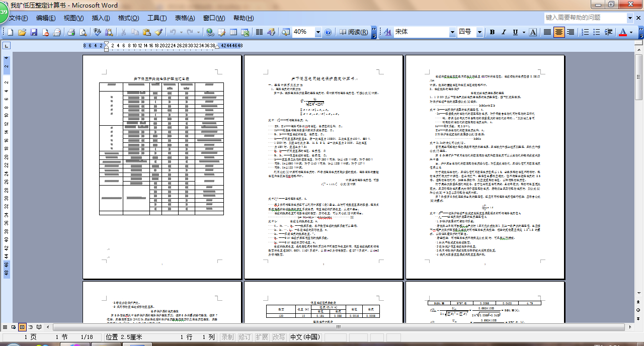Open Word Help question mark icon

(328, 32)
